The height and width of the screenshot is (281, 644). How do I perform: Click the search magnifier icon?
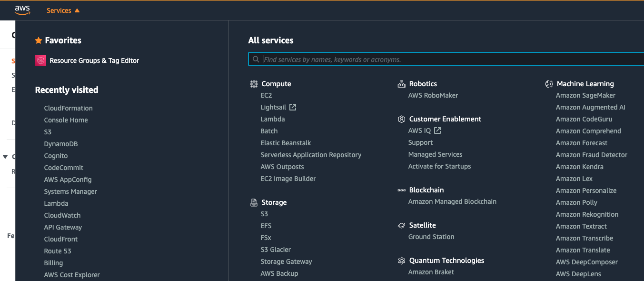(x=256, y=60)
